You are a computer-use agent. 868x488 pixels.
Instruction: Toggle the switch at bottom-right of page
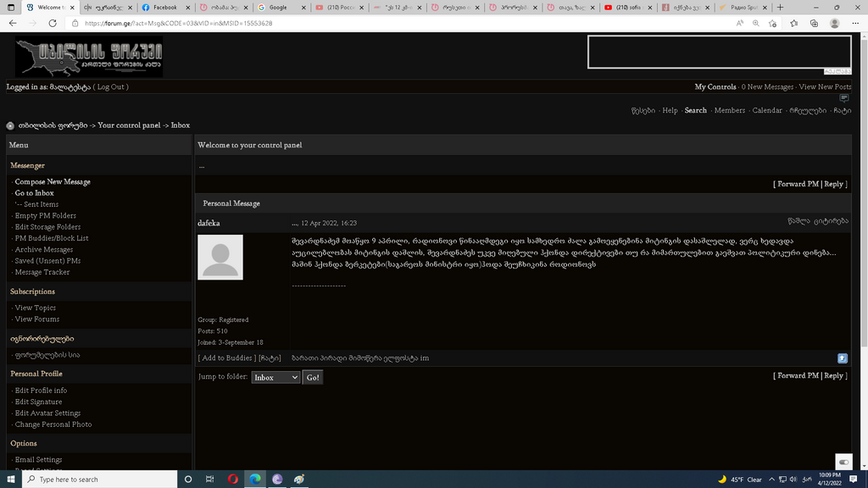[x=843, y=462]
